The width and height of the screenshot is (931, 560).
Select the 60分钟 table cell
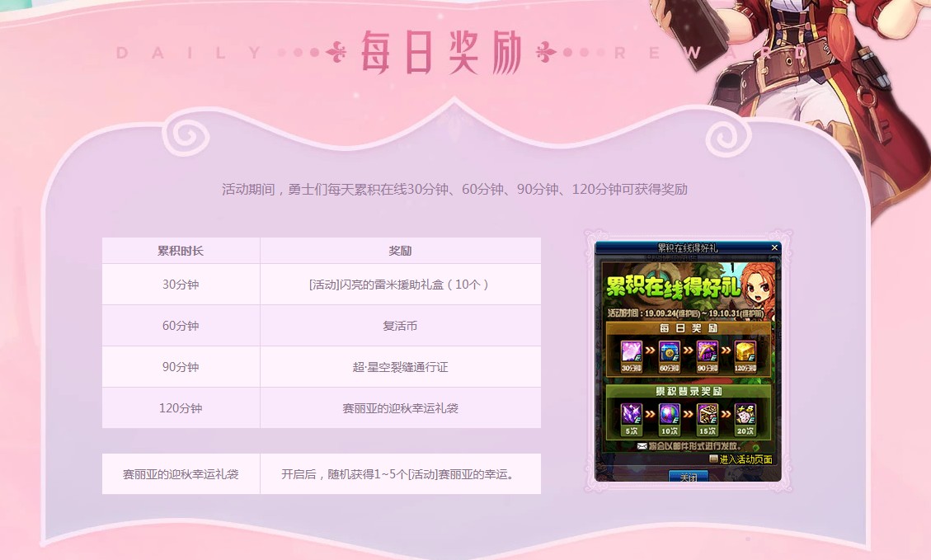(x=181, y=326)
